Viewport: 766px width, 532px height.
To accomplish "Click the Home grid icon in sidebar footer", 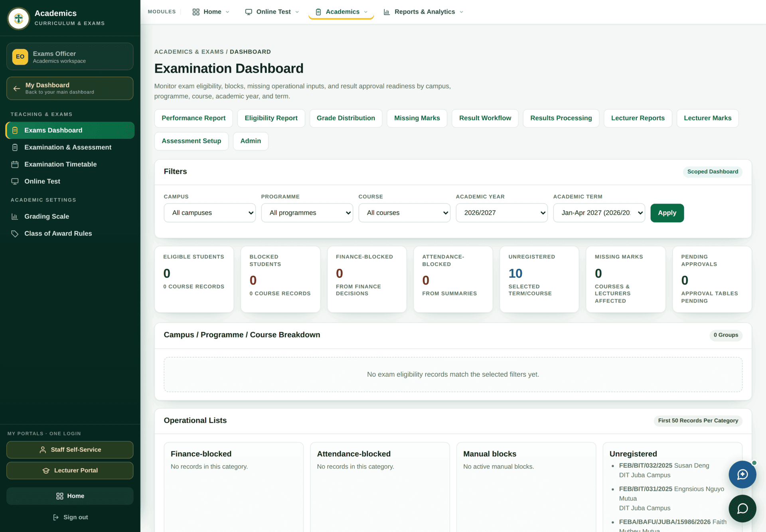I will coord(60,496).
